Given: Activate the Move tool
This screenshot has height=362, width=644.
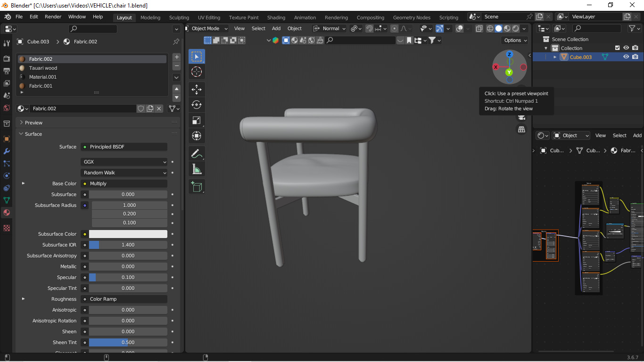Looking at the screenshot, I should (197, 90).
